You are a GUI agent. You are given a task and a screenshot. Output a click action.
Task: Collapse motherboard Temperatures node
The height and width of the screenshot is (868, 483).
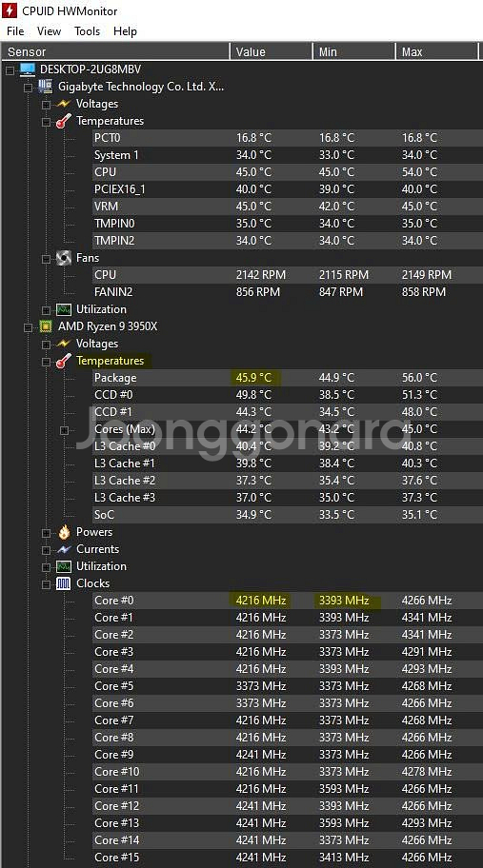tap(46, 121)
